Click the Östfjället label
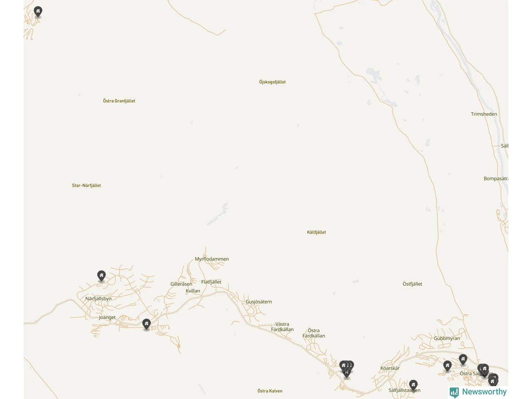The height and width of the screenshot is (399, 532). tap(412, 284)
